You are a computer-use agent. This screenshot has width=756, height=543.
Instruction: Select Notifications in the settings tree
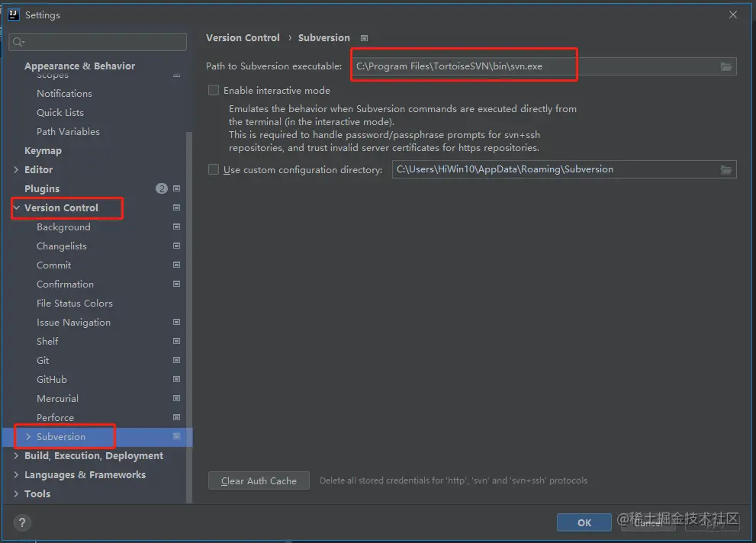(x=65, y=94)
